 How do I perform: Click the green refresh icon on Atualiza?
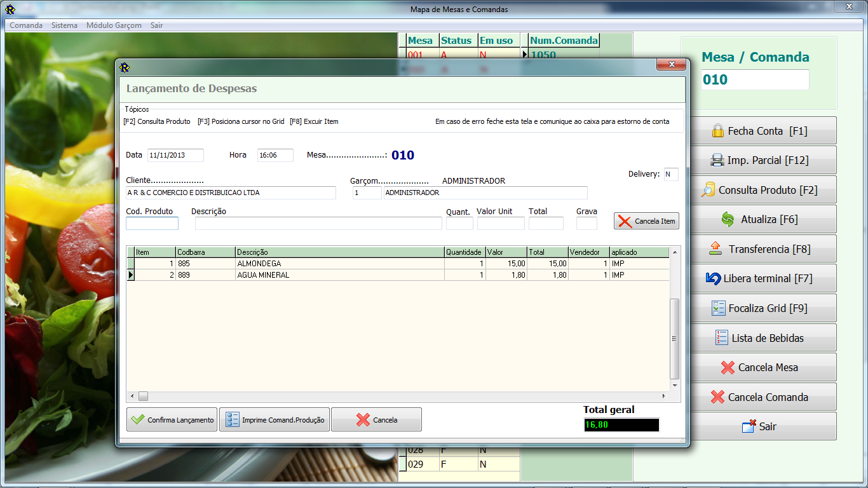pyautogui.click(x=728, y=219)
